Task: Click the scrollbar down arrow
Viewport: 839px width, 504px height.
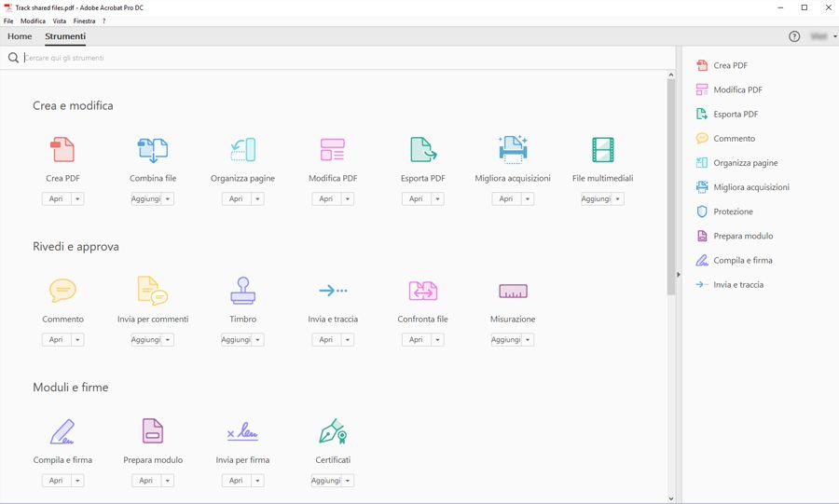Action: point(671,498)
